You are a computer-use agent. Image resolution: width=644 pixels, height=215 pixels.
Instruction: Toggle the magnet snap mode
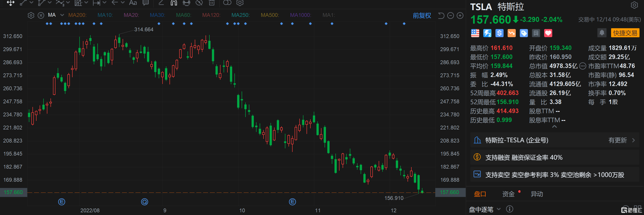coord(174,3)
